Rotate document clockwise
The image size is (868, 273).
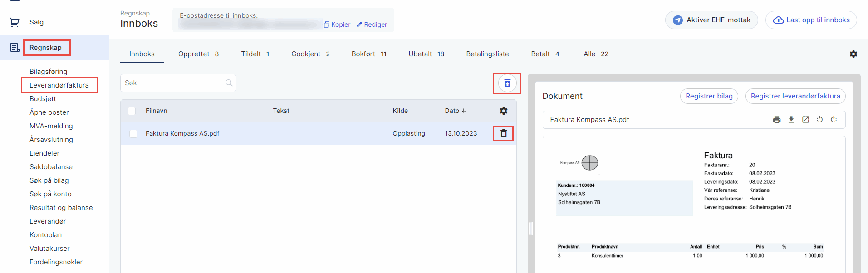[834, 120]
